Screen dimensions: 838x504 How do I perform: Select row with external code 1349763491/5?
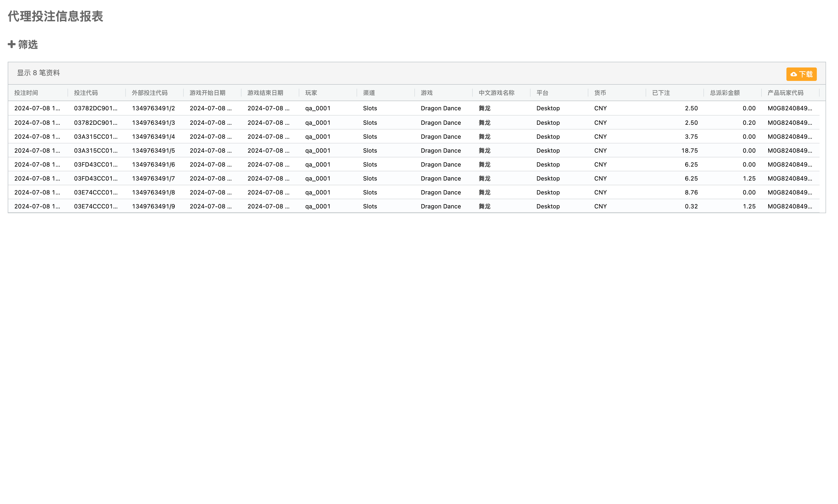tap(153, 150)
